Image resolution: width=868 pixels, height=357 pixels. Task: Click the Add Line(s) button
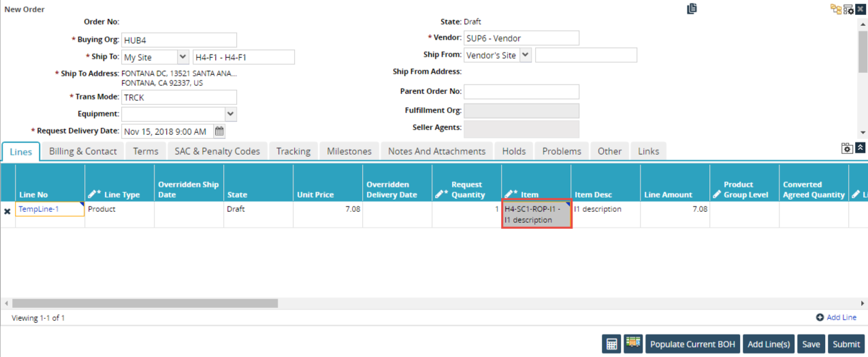coord(769,344)
